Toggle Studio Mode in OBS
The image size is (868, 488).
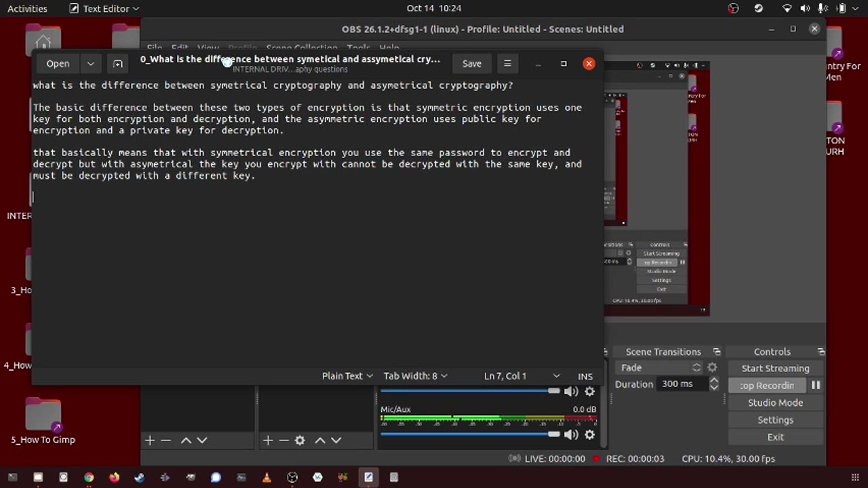click(x=775, y=403)
